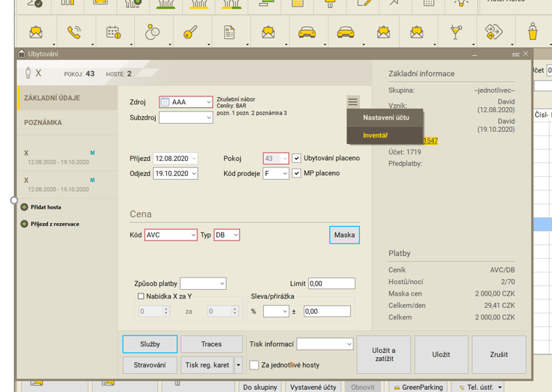This screenshot has width=552, height=392.
Task: Open the document page icon in toolbar
Action: (x=229, y=33)
